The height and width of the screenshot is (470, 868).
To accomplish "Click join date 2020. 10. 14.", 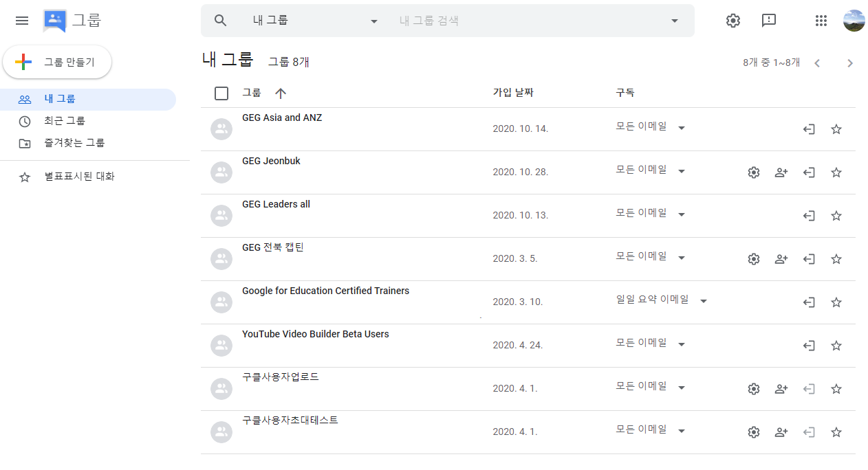I will coord(521,128).
